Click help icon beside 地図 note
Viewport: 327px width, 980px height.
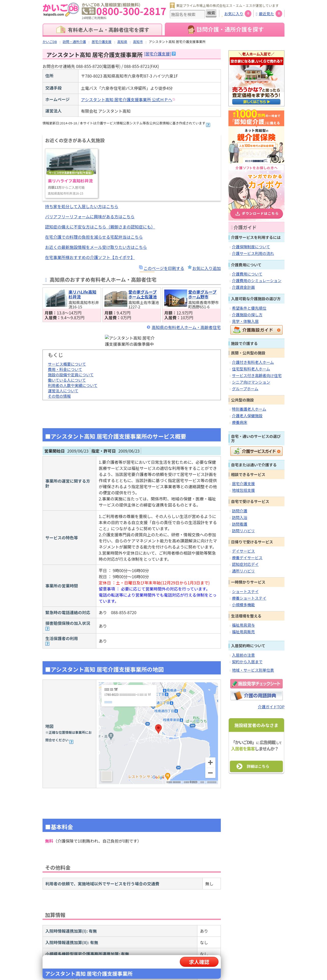[x=71, y=741]
